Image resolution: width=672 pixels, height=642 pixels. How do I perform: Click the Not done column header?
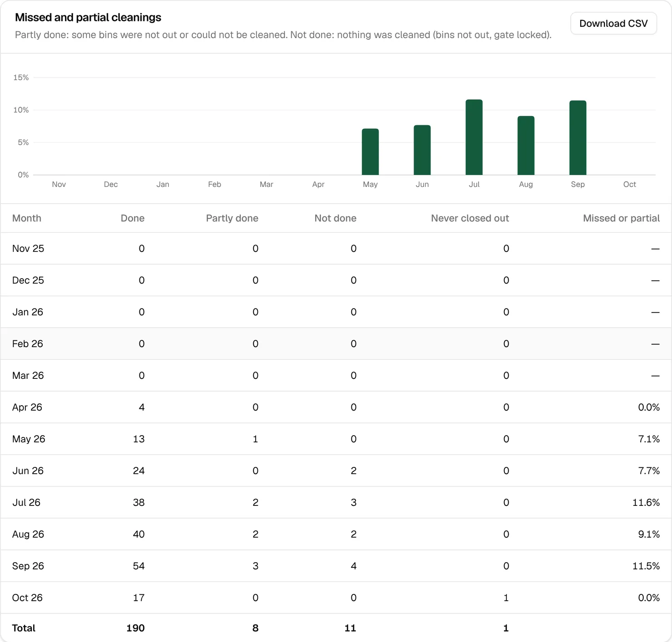336,218
